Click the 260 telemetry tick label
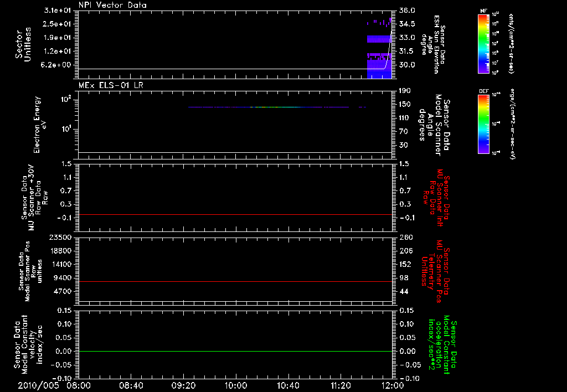The height and width of the screenshot is (392, 567). (405, 238)
